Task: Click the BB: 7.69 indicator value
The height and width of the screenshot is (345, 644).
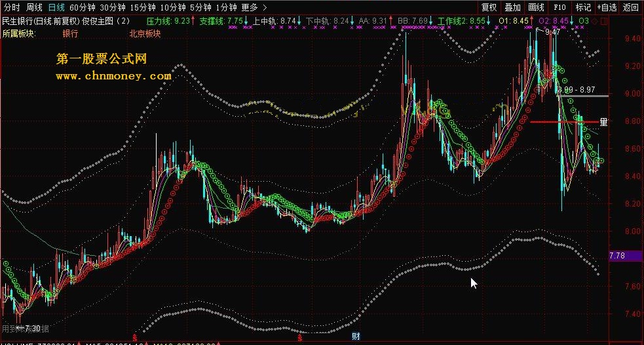Action: click(412, 20)
